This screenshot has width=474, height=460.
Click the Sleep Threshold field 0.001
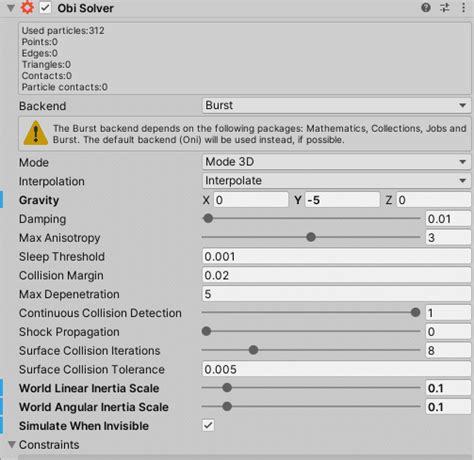336,256
